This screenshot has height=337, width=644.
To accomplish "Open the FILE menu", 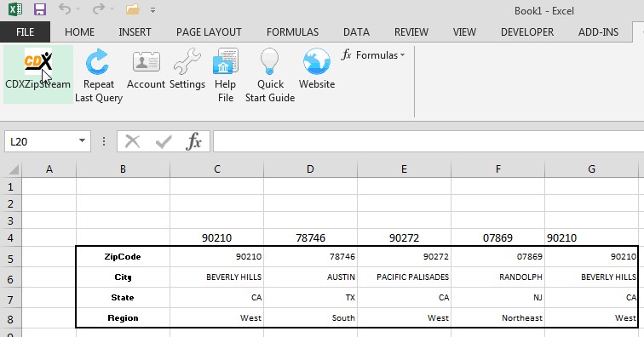I will pyautogui.click(x=25, y=32).
